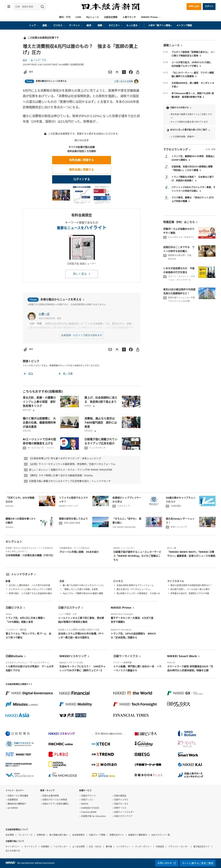Click 詳しく見る button in 有料会員限定 box
Viewport: 221px width, 868px height.
pyautogui.click(x=81, y=274)
